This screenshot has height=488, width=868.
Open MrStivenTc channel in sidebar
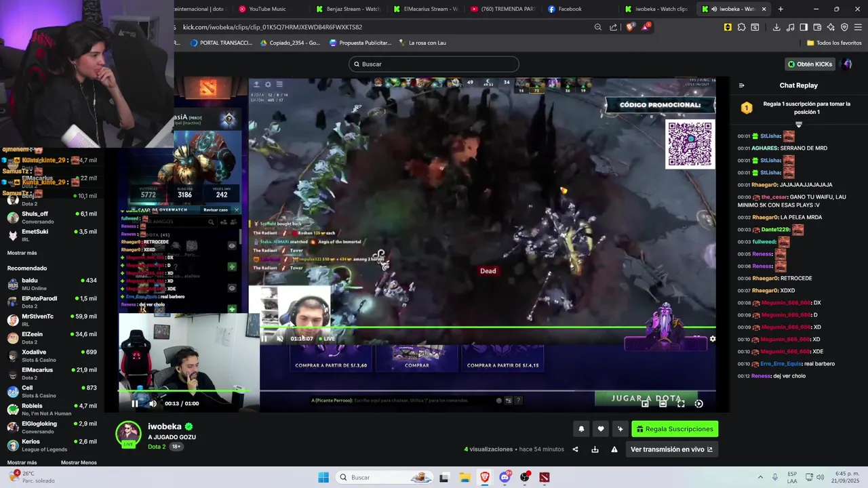tap(52, 320)
